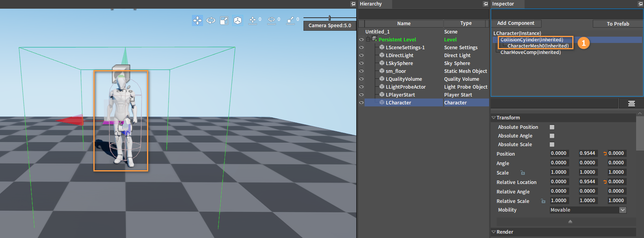Select sm_floor in the hierarchy
The height and width of the screenshot is (238, 644).
[396, 71]
